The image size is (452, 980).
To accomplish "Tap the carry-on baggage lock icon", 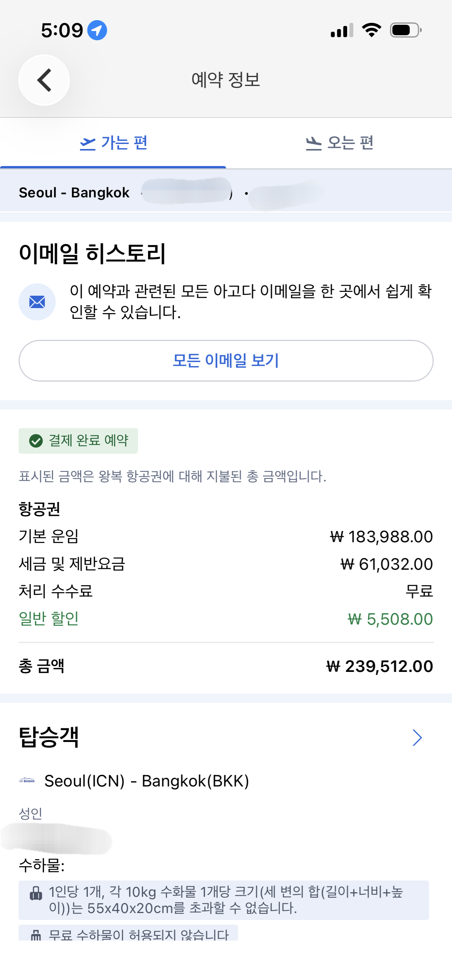I will pos(36,893).
